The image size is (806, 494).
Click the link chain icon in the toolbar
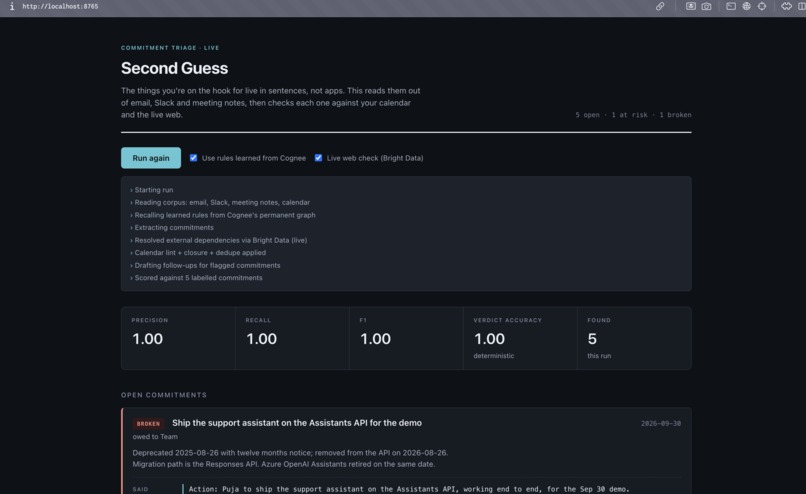(x=660, y=6)
